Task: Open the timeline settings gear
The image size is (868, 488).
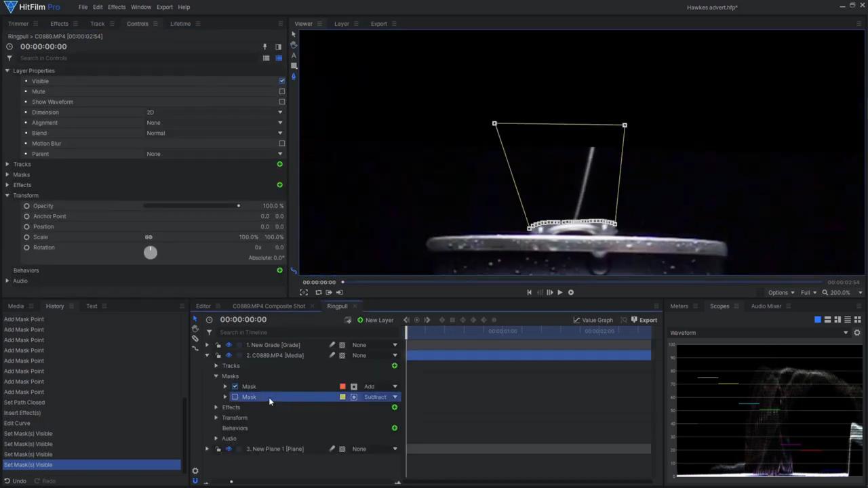Action: (x=195, y=471)
